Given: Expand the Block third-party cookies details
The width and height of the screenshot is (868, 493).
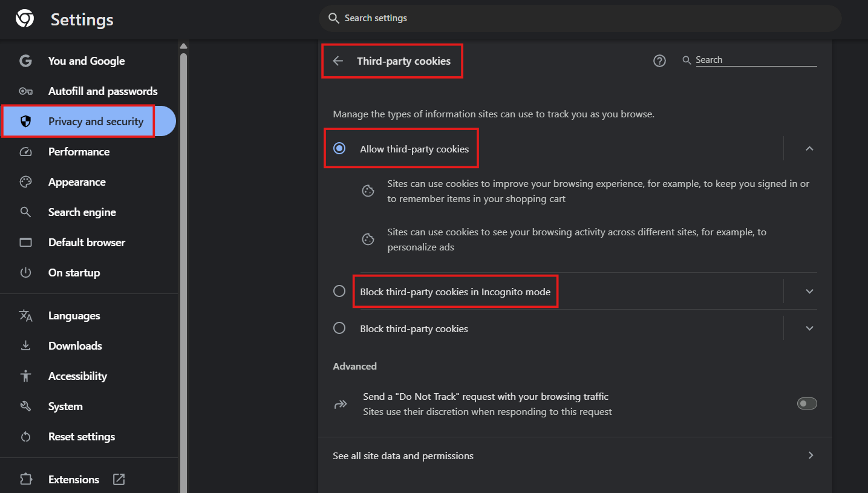Looking at the screenshot, I should (809, 328).
